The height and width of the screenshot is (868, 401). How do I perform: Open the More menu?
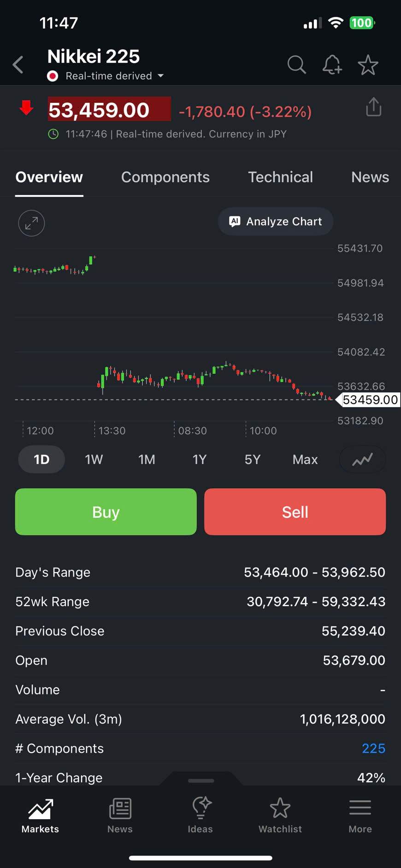click(360, 815)
